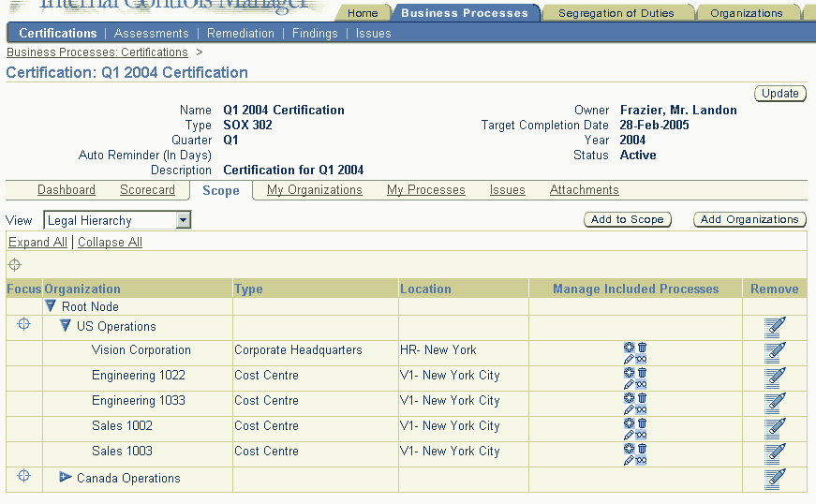Open the Attachments tab
The height and width of the screenshot is (504, 816).
[x=584, y=190]
